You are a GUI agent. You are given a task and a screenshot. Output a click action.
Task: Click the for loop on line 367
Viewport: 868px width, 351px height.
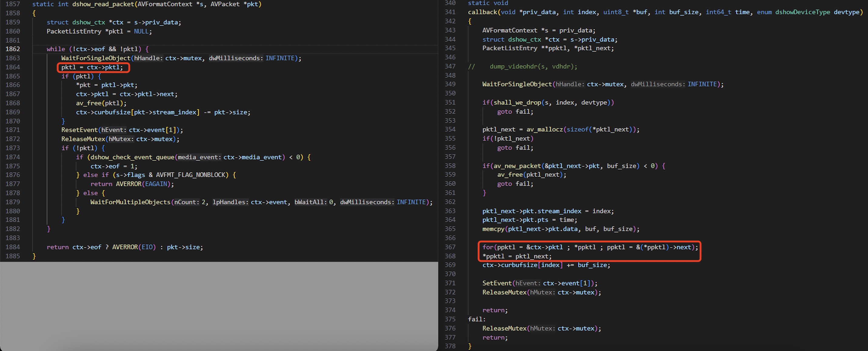click(590, 247)
